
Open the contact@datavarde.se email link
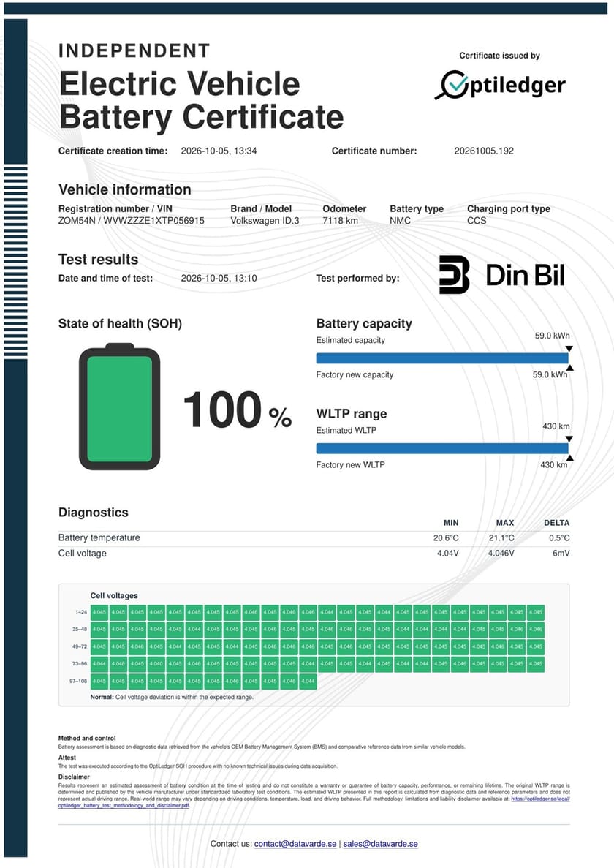click(x=295, y=844)
